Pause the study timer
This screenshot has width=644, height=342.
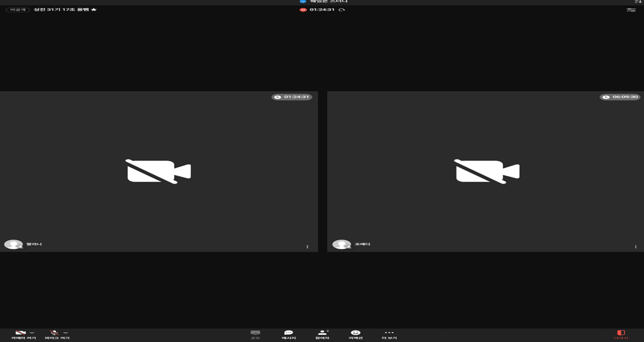coord(303,10)
